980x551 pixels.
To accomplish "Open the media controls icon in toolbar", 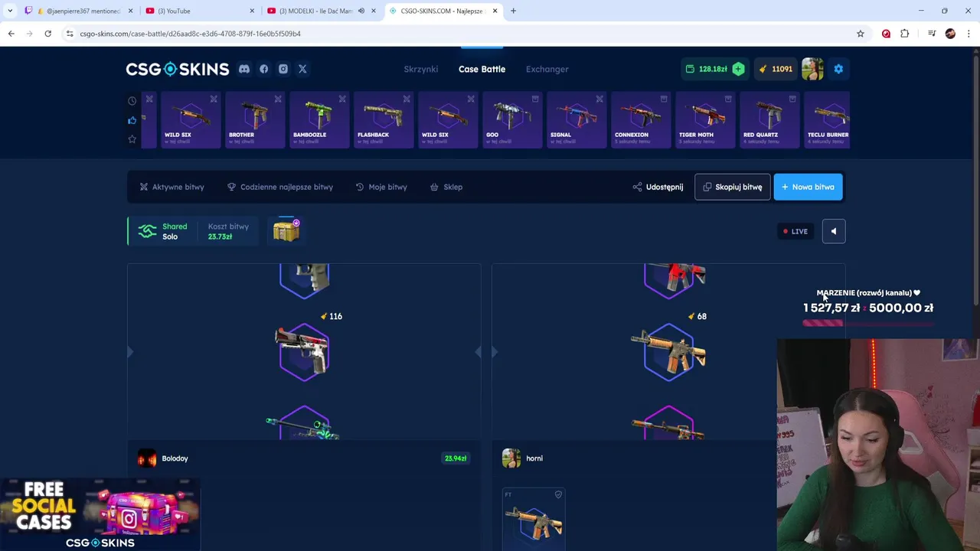I will (932, 34).
